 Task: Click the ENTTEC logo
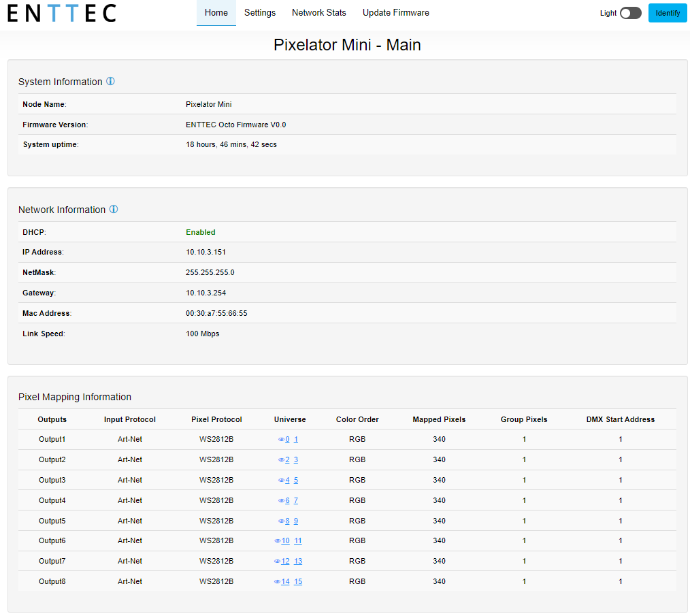click(62, 13)
